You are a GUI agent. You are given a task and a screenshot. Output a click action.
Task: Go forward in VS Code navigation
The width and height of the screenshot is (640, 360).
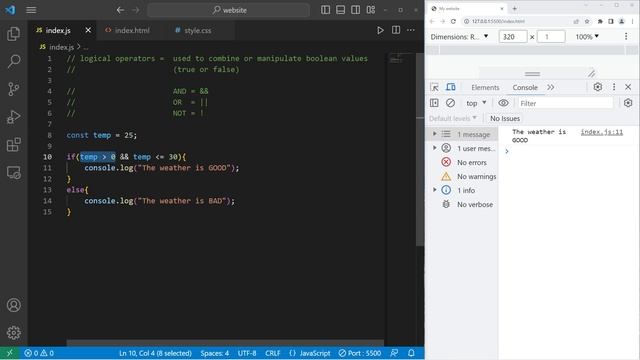click(136, 10)
